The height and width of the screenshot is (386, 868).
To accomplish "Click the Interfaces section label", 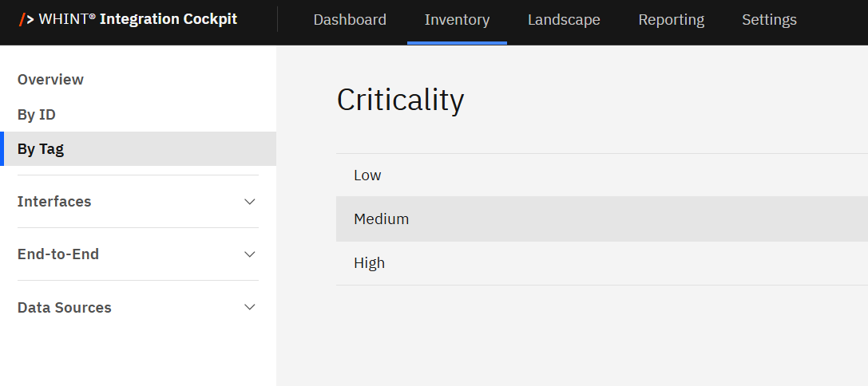I will click(54, 202).
